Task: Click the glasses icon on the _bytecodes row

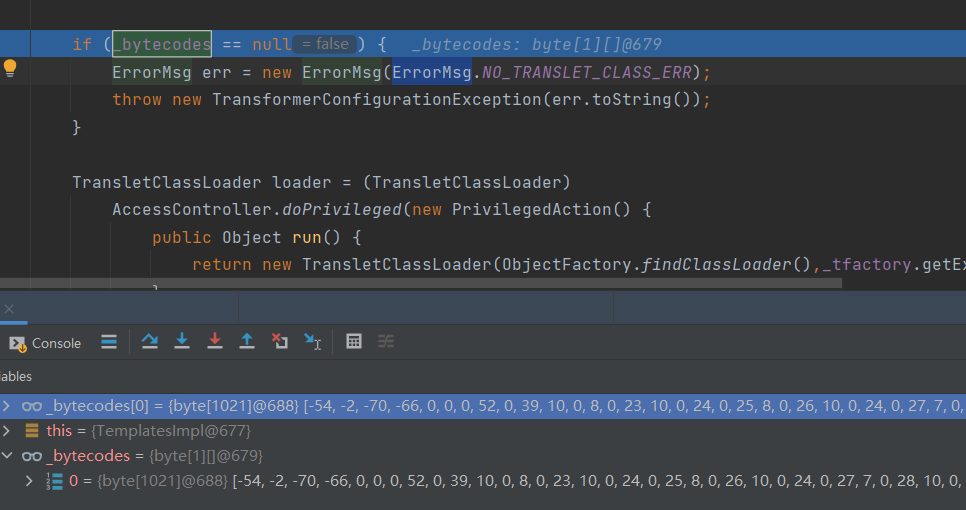Action: coord(32,456)
